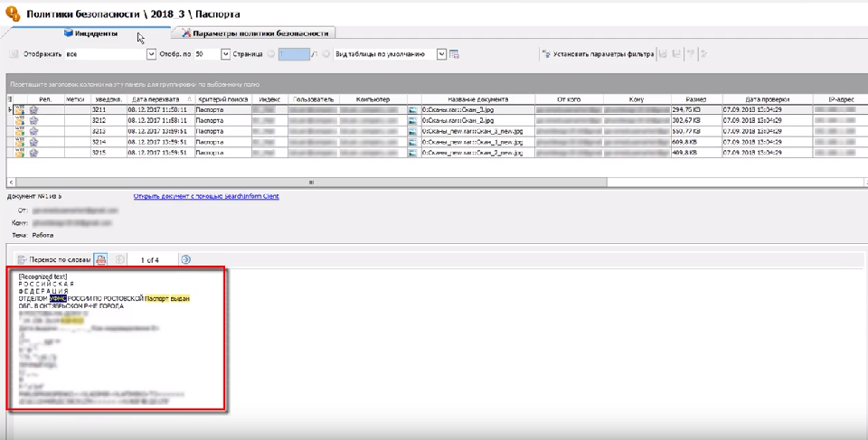Select document Скан_3_new.jpg in table
This screenshot has height=440, width=868.
point(472,131)
